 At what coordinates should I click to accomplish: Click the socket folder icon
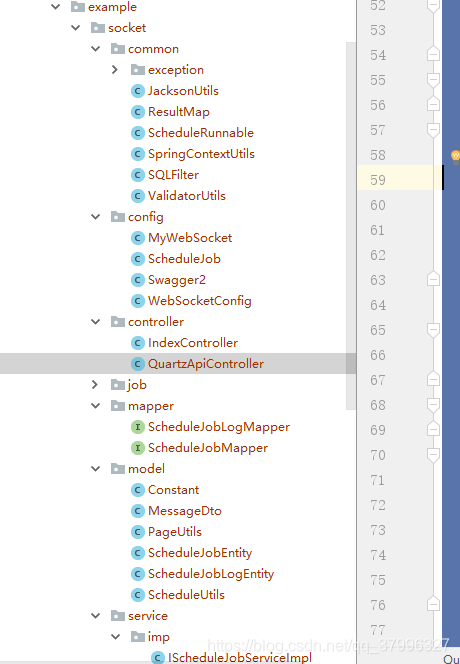(x=98, y=28)
